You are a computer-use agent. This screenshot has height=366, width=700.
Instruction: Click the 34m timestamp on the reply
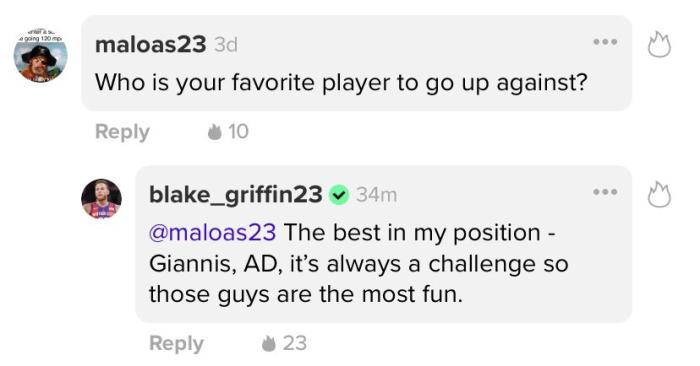[376, 195]
